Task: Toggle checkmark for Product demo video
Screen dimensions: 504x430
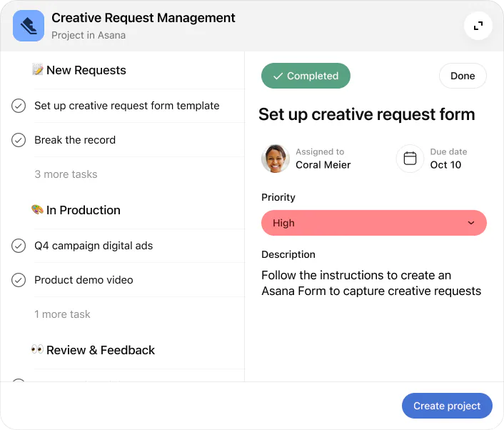Action: (19, 280)
